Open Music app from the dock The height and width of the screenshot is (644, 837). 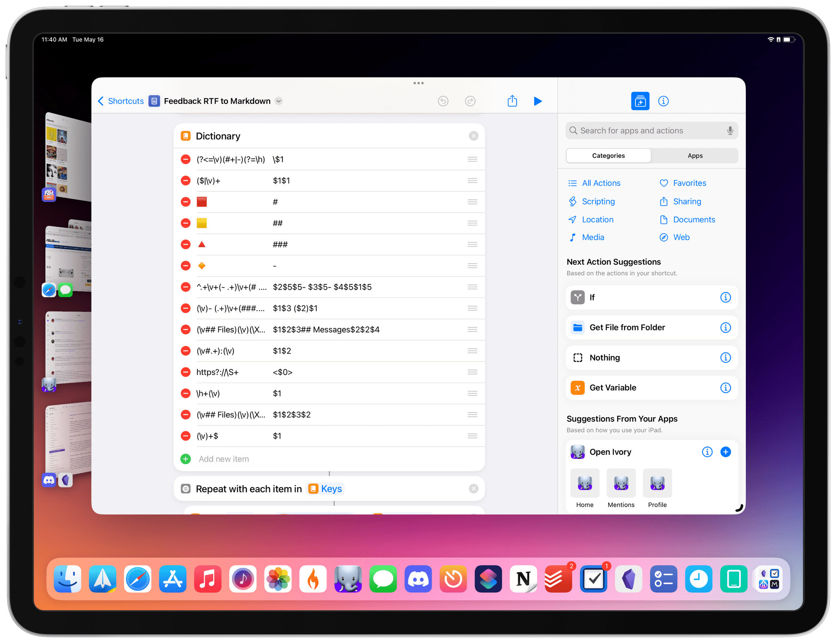pos(208,579)
